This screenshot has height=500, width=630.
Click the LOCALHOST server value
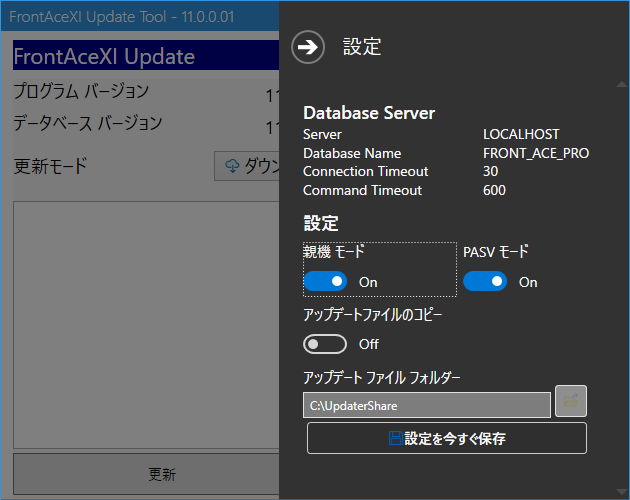pyautogui.click(x=521, y=134)
